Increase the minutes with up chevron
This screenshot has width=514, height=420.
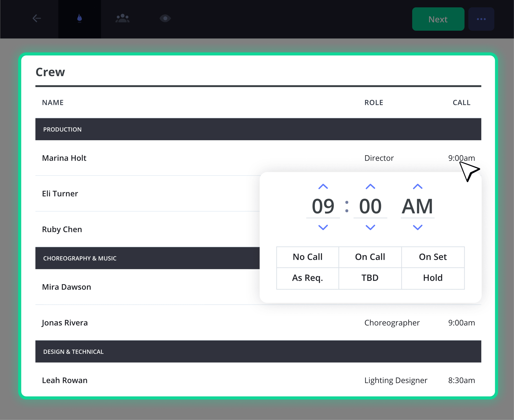point(370,187)
